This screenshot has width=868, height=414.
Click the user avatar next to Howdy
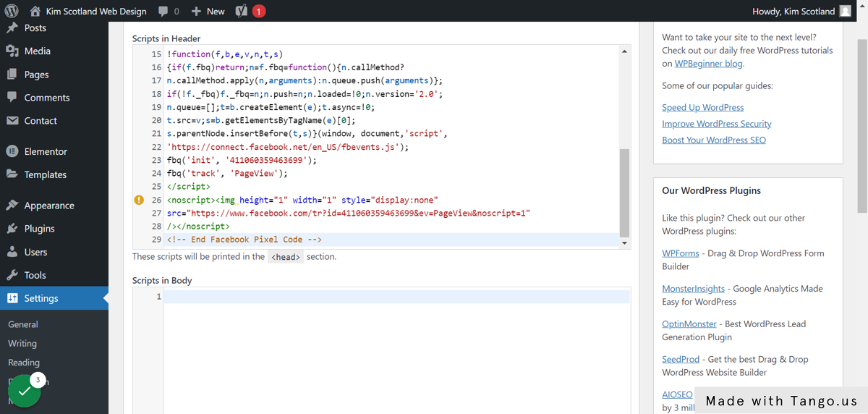(845, 11)
